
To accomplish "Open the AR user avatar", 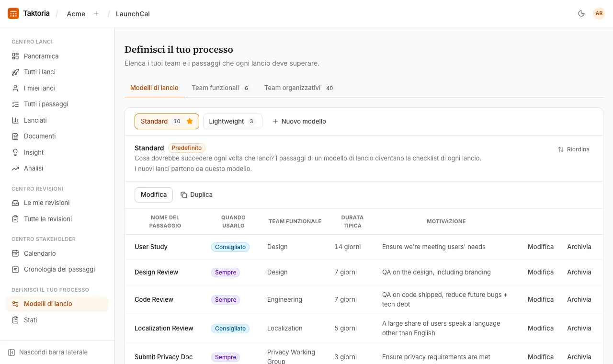I will (599, 13).
